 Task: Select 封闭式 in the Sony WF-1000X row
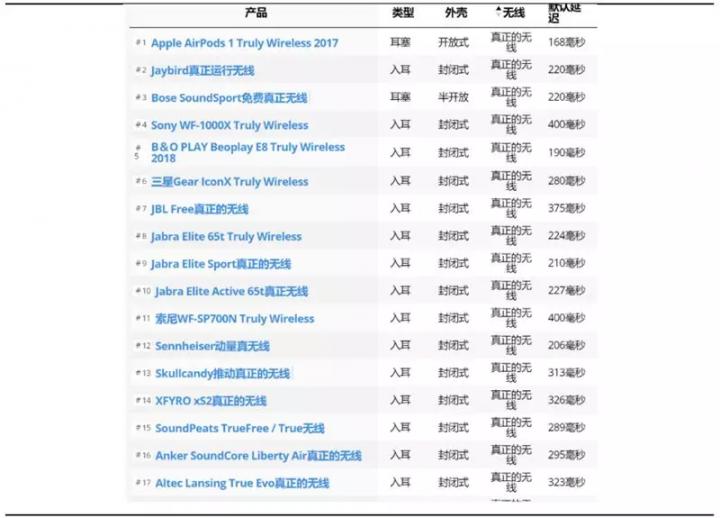click(x=453, y=124)
